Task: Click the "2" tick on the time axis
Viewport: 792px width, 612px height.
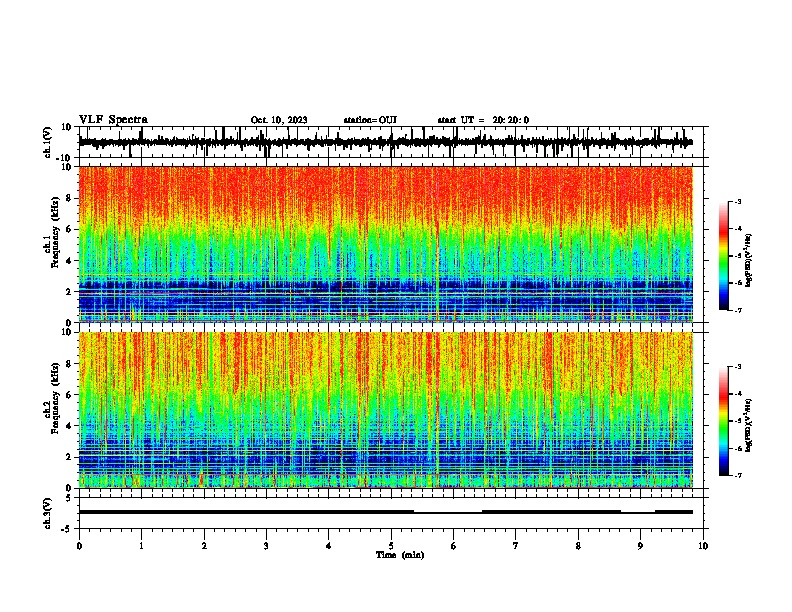Action: click(x=204, y=546)
